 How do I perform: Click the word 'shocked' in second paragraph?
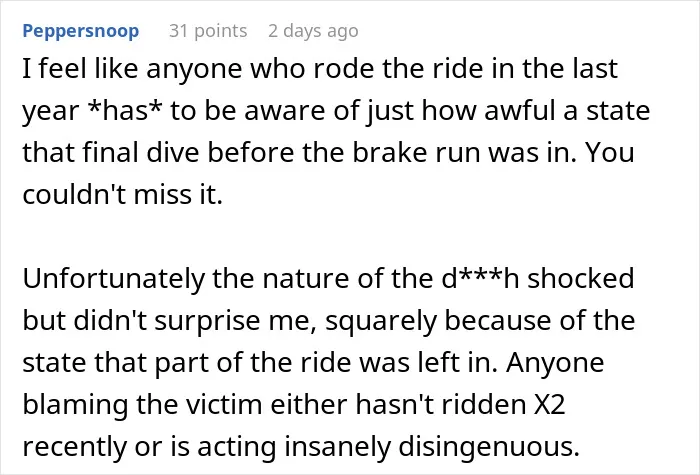[x=580, y=278]
